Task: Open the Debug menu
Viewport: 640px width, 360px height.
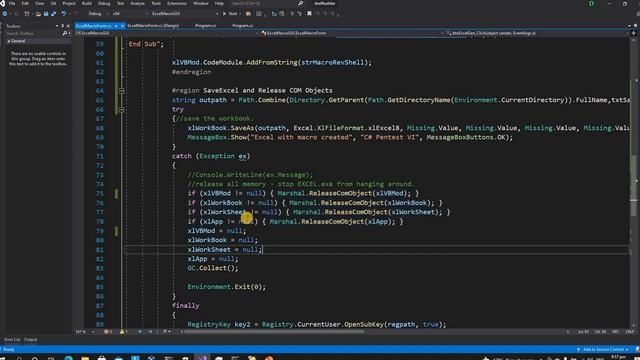Action: pos(104,3)
